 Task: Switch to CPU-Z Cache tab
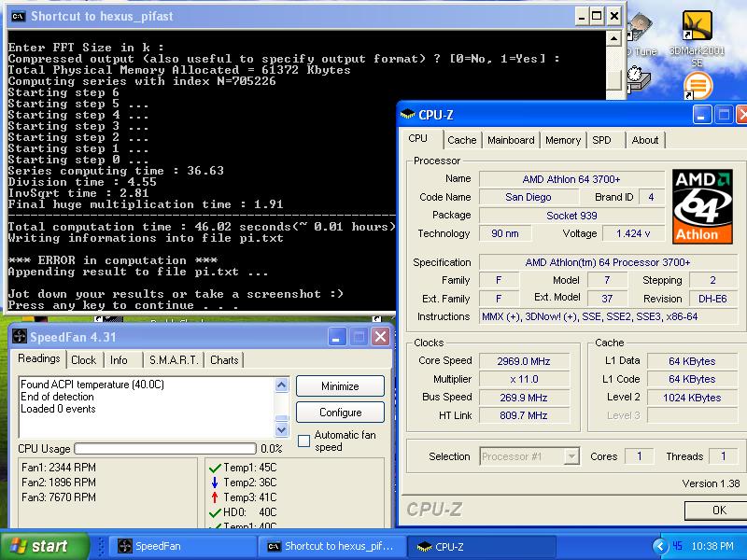pos(461,140)
